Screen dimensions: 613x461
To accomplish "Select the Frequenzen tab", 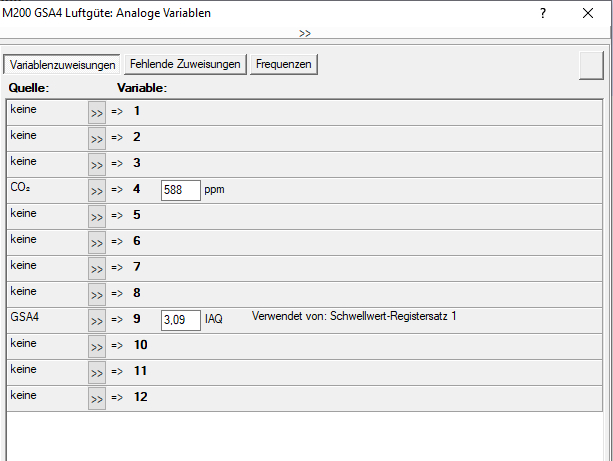I will tap(284, 64).
